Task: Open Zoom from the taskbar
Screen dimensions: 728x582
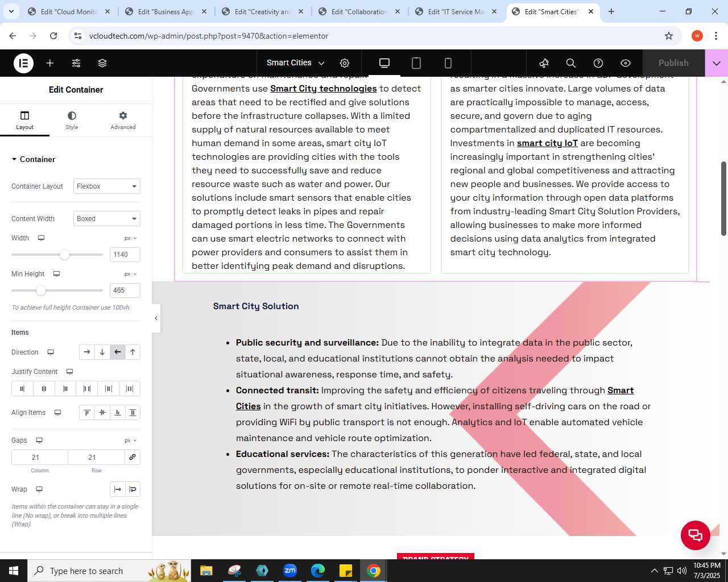Action: [290, 571]
